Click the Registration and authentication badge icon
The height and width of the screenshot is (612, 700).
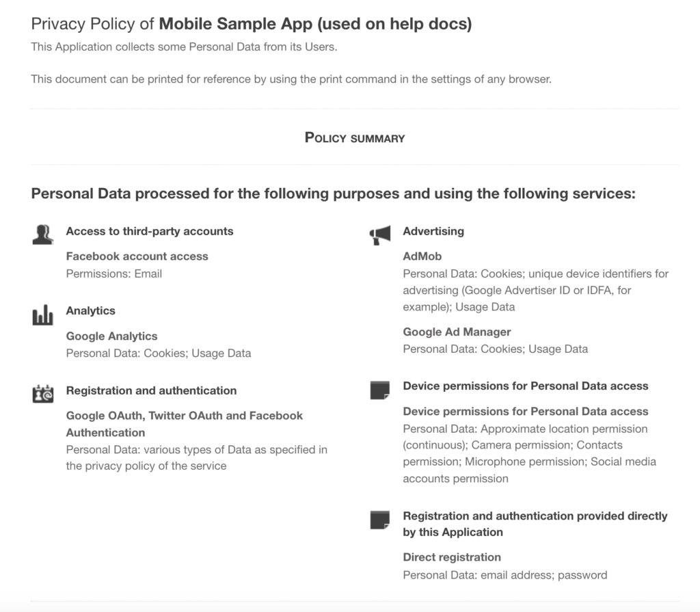coord(42,394)
